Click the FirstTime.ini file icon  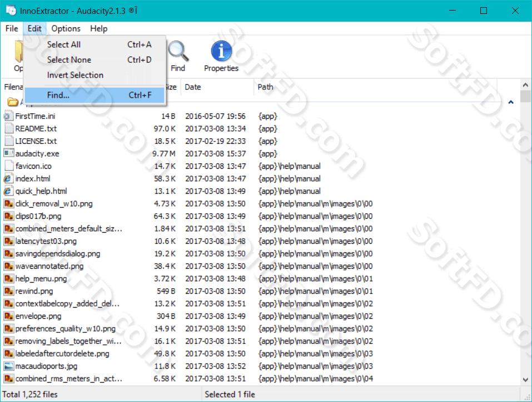[x=8, y=116]
